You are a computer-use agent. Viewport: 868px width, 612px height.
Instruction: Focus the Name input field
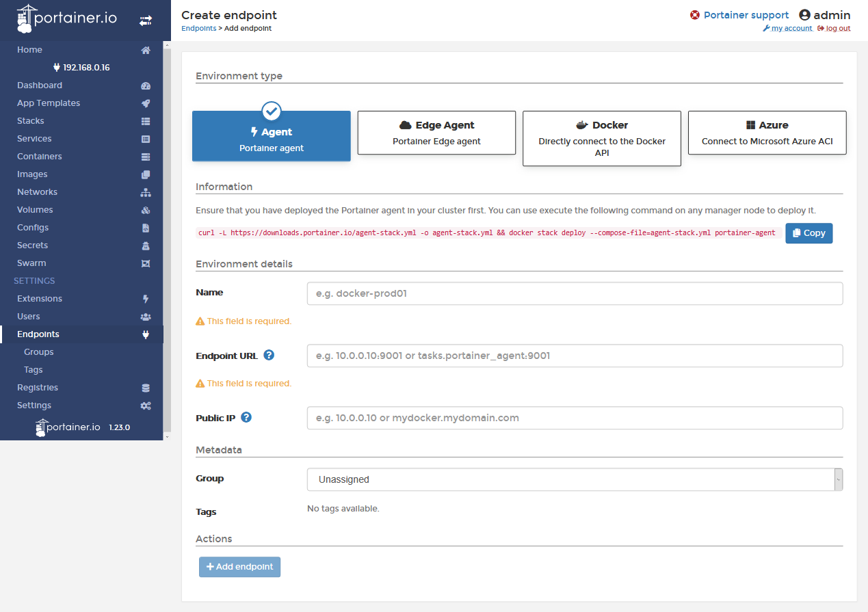click(575, 293)
